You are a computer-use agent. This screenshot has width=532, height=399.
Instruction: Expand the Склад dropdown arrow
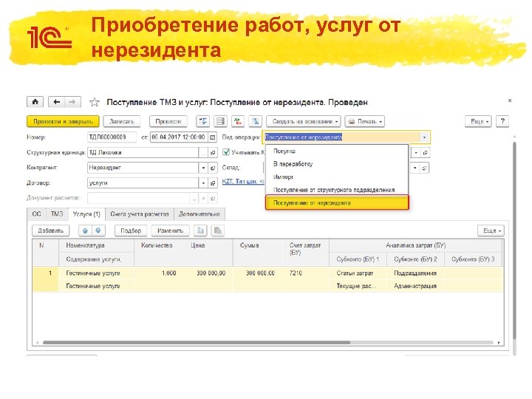tap(415, 168)
